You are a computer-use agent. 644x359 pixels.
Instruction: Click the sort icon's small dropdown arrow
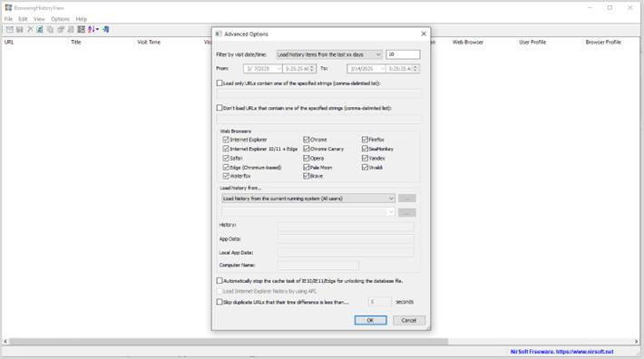click(x=97, y=30)
